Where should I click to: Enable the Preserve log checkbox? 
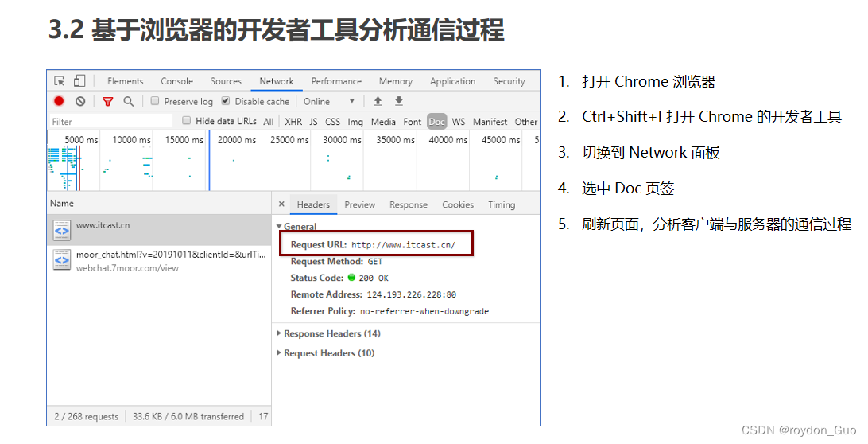155,101
